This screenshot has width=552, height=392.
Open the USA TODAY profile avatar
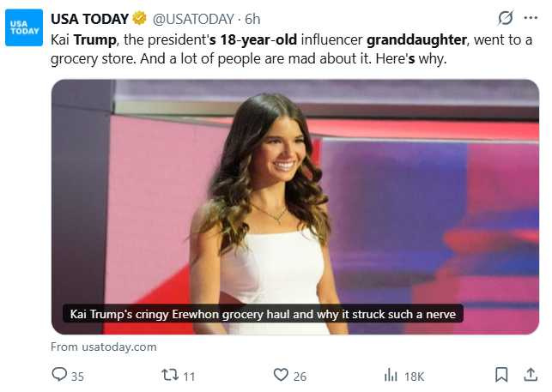[24, 27]
